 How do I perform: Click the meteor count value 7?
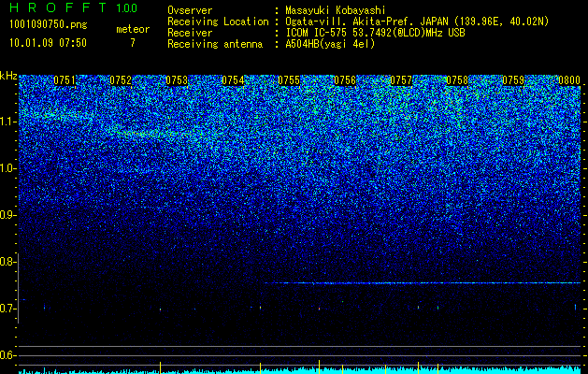tap(133, 43)
